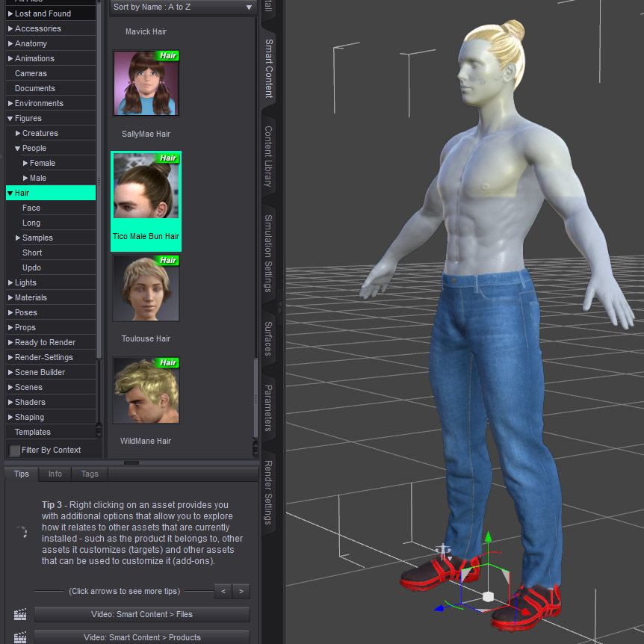Click the white center cube of the transform gizmo
Screen dimensions: 644x644
(x=488, y=597)
